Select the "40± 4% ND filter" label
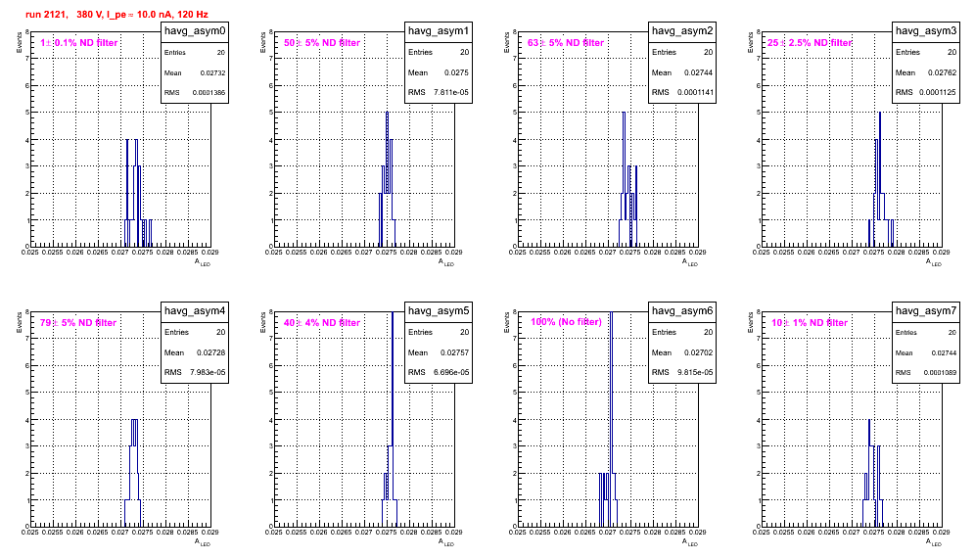Screen dimensions: 975x560 pos(322,323)
